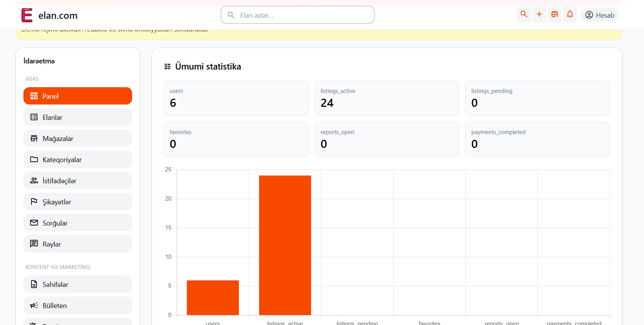Click the search icon in header toolbar
This screenshot has width=644, height=325.
pyautogui.click(x=524, y=15)
